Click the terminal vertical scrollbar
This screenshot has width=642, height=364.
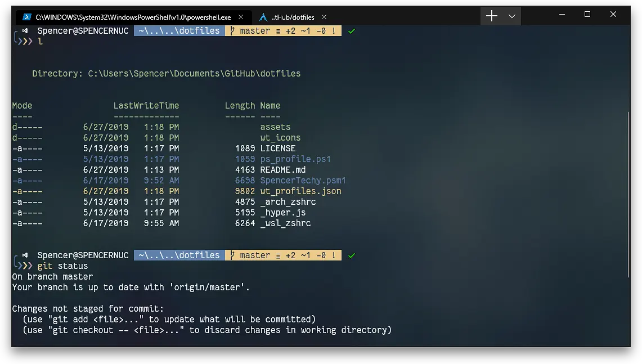(628, 195)
